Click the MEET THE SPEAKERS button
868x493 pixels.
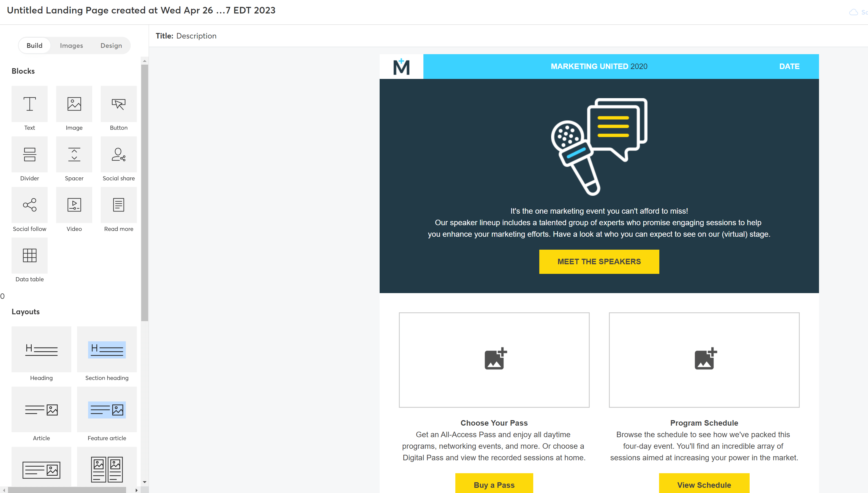598,261
